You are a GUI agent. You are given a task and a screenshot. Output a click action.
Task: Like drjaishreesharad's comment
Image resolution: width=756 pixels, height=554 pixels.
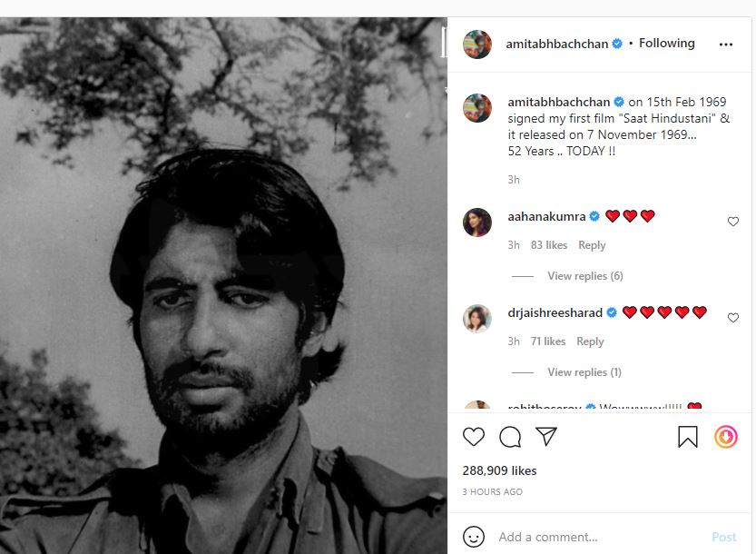pos(733,318)
